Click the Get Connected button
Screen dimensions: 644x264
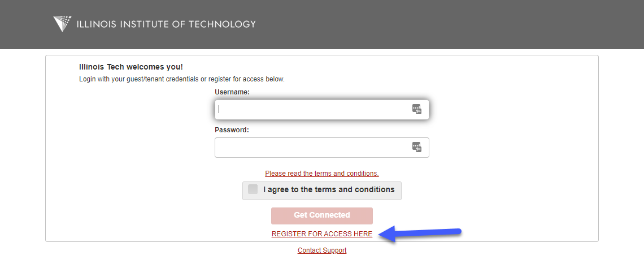point(322,215)
